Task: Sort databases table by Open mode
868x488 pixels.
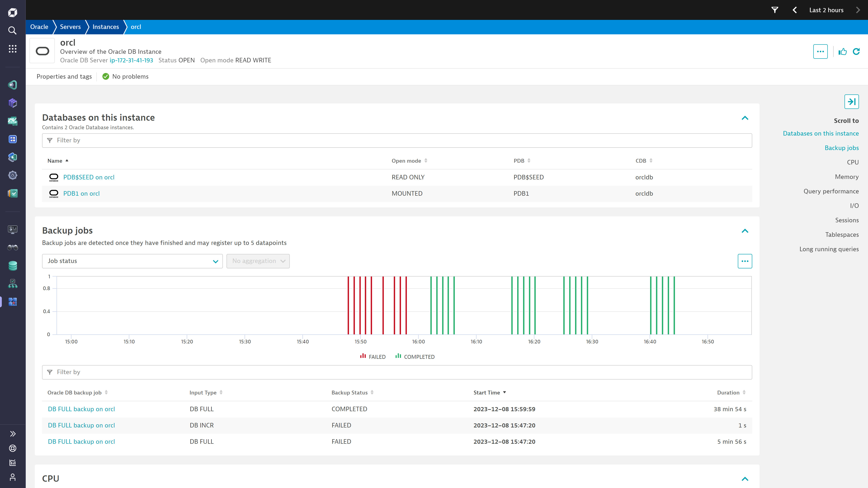Action: click(409, 161)
